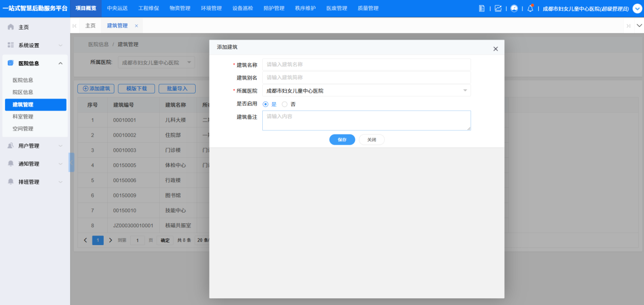644x305 pixels.
Task: Switch to the 建筑管理 tab
Action: click(117, 25)
